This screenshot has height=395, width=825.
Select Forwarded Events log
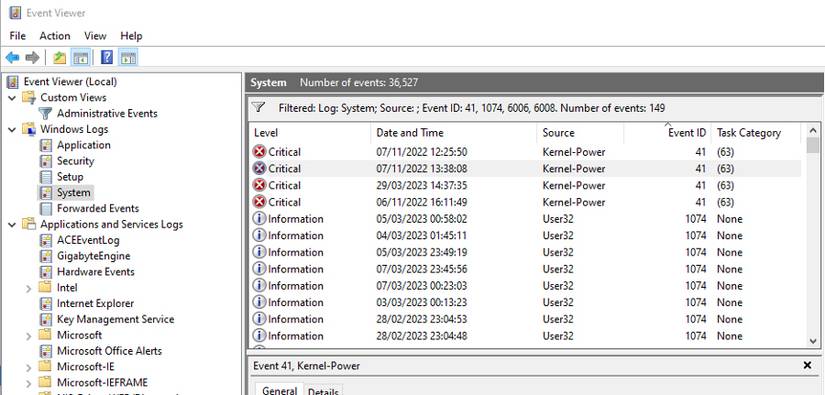98,208
